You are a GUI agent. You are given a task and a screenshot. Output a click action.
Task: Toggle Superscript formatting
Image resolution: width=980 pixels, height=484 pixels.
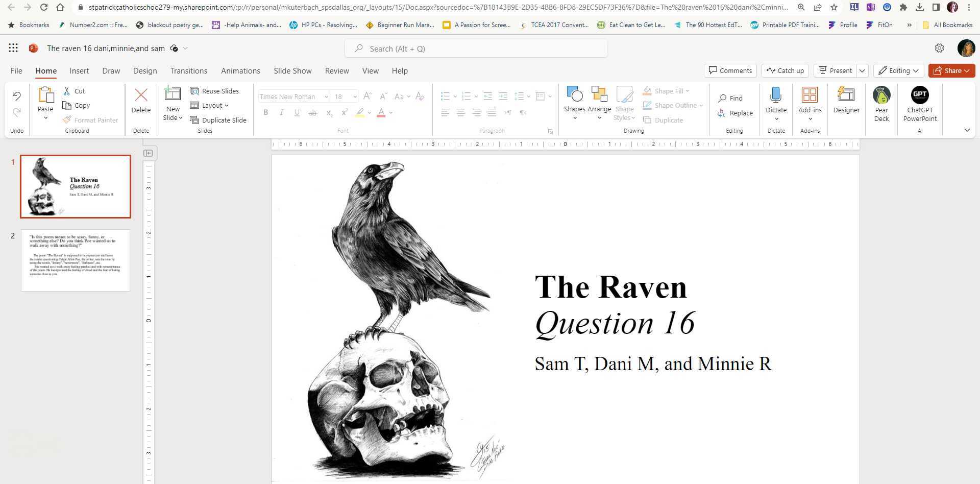[x=345, y=112]
